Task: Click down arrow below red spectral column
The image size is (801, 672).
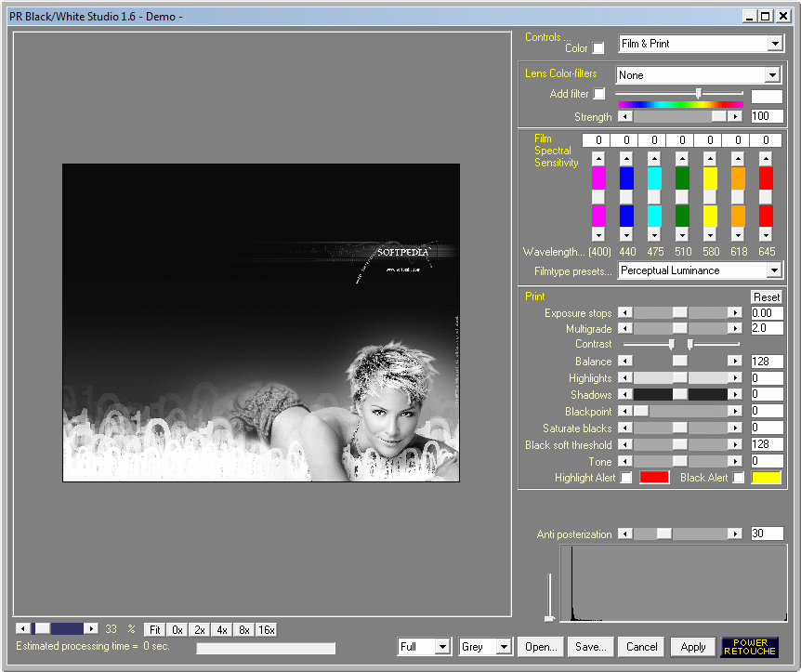Action: (x=766, y=234)
